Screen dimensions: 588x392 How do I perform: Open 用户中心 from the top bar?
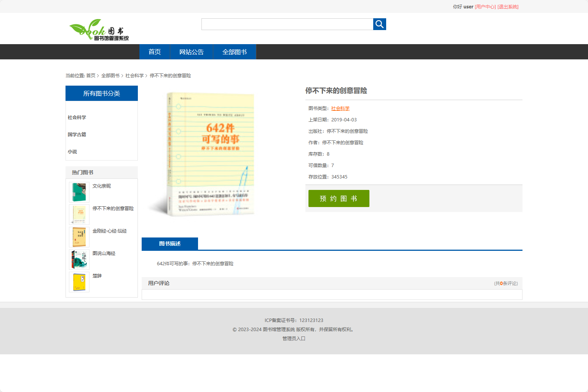click(x=485, y=6)
